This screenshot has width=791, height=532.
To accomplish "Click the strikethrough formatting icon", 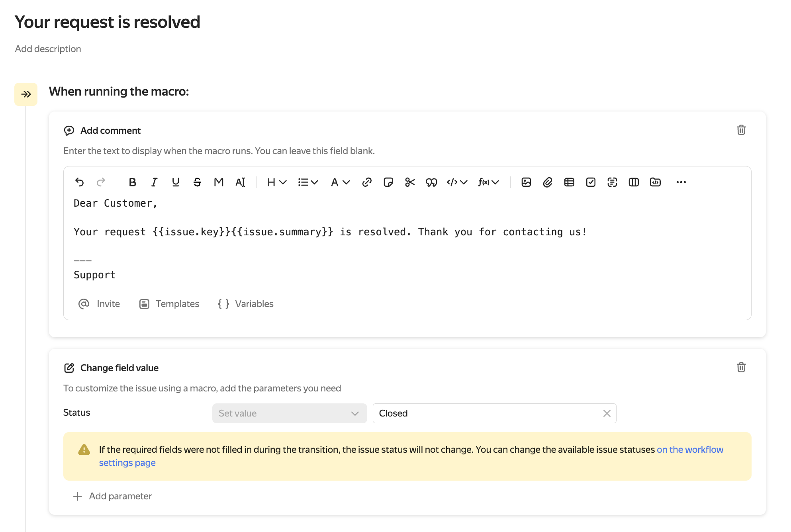I will click(197, 182).
